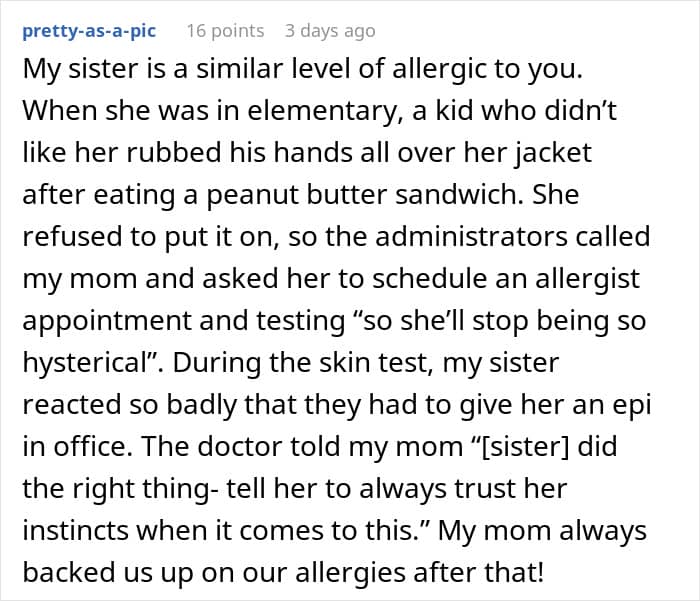This screenshot has width=700, height=601.
Task: Click the bracketed "[sister]" text
Action: (x=525, y=447)
